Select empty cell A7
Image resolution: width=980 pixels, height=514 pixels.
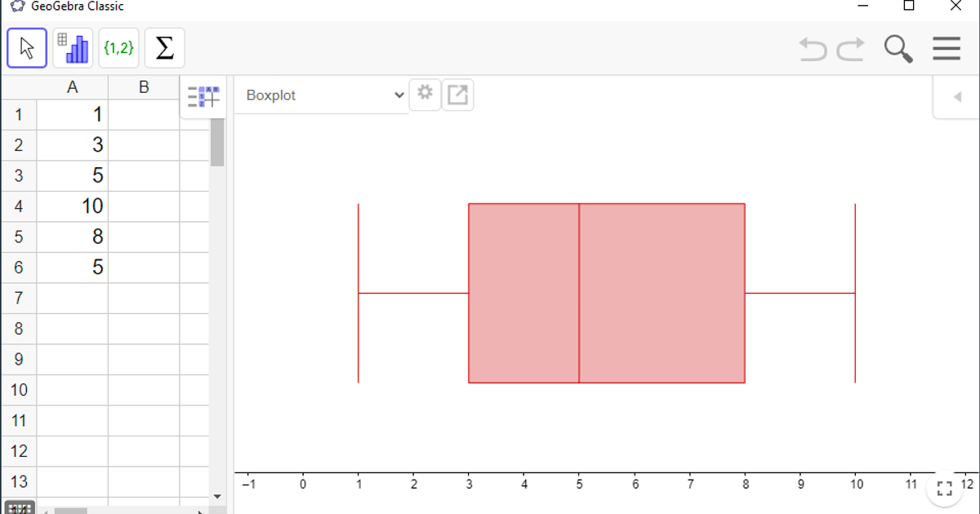tap(73, 298)
